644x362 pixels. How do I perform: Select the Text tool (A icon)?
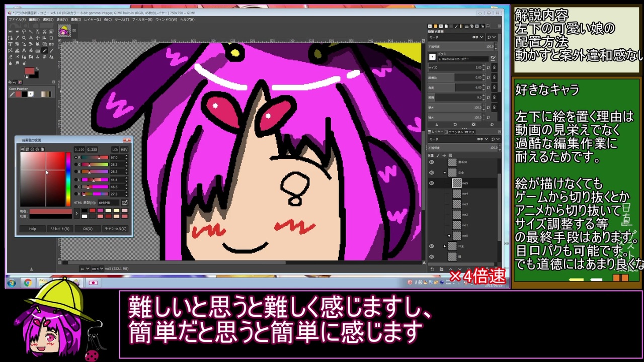point(24,50)
